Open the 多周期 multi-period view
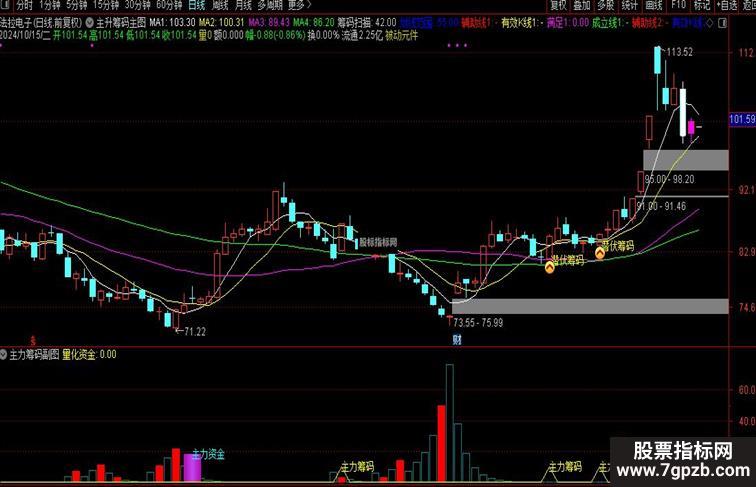This screenshot has width=756, height=487. [x=270, y=5]
